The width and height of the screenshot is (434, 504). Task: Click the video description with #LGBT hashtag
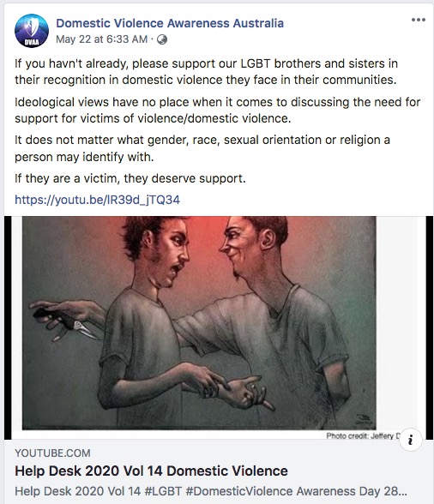click(x=211, y=491)
